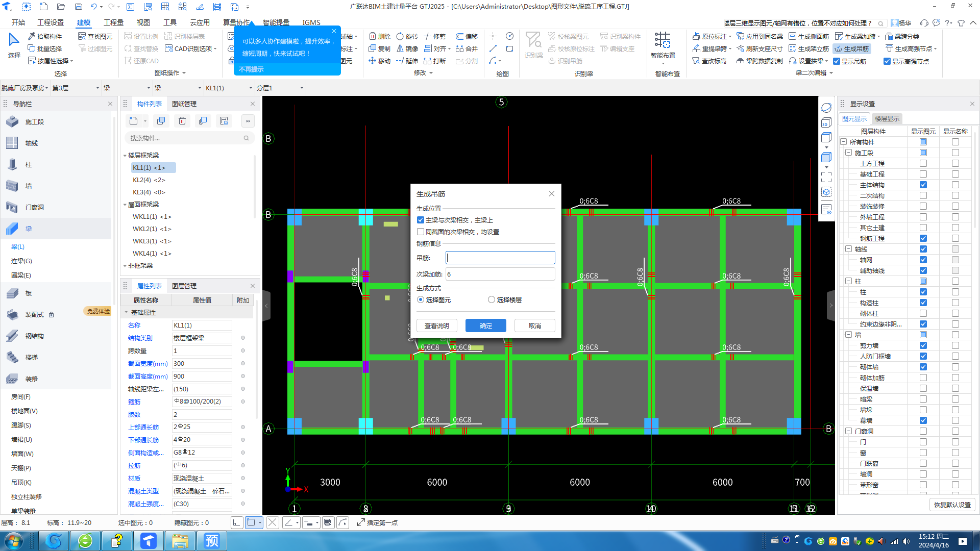
Task: Click the search icon in 搜索构件 box
Action: pos(246,138)
